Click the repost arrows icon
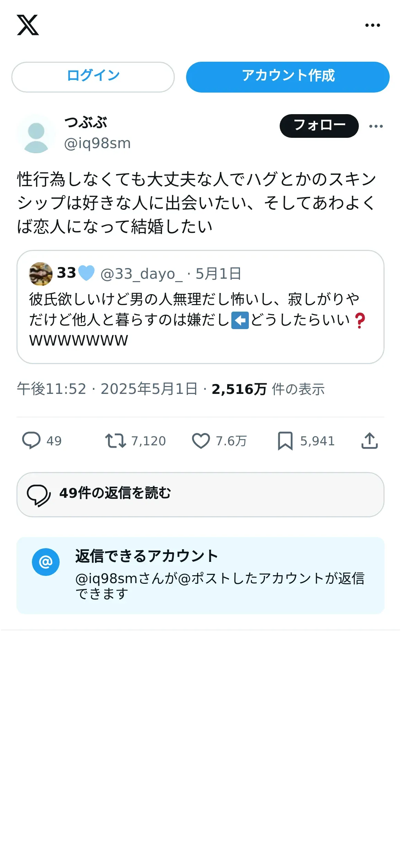The image size is (401, 868). [x=116, y=441]
